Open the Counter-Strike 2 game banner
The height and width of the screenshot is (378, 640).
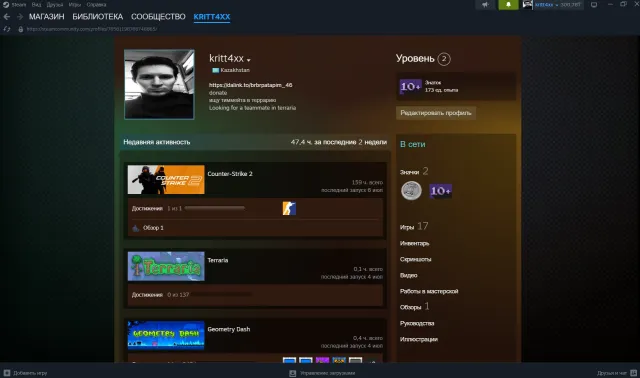coord(166,180)
